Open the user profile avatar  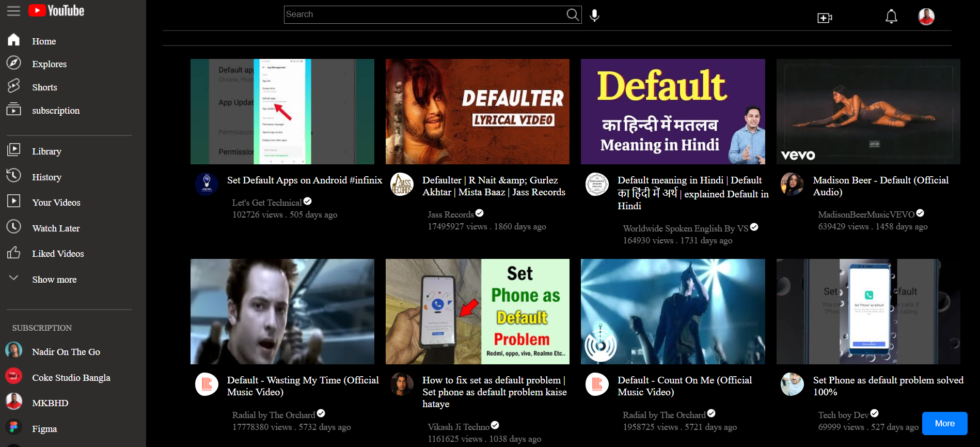pos(926,17)
